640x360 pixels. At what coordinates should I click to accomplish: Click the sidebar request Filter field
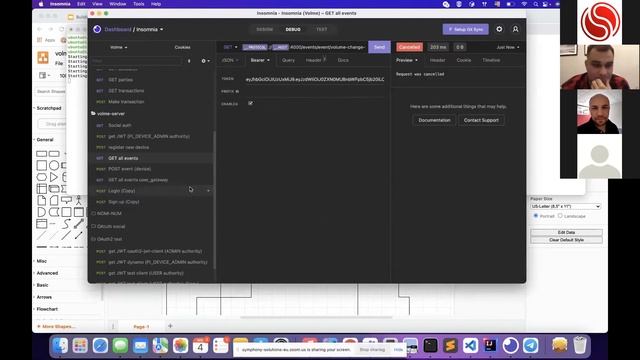pos(137,61)
